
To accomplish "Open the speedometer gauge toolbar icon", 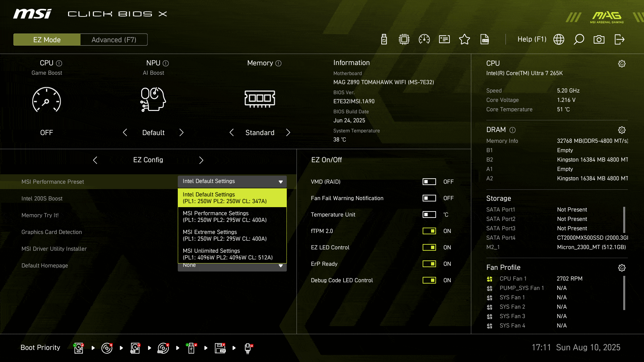I will point(424,40).
